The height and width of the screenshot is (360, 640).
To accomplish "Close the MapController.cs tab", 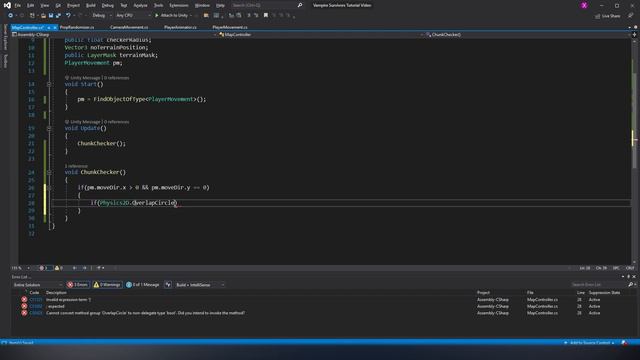I will (x=55, y=27).
